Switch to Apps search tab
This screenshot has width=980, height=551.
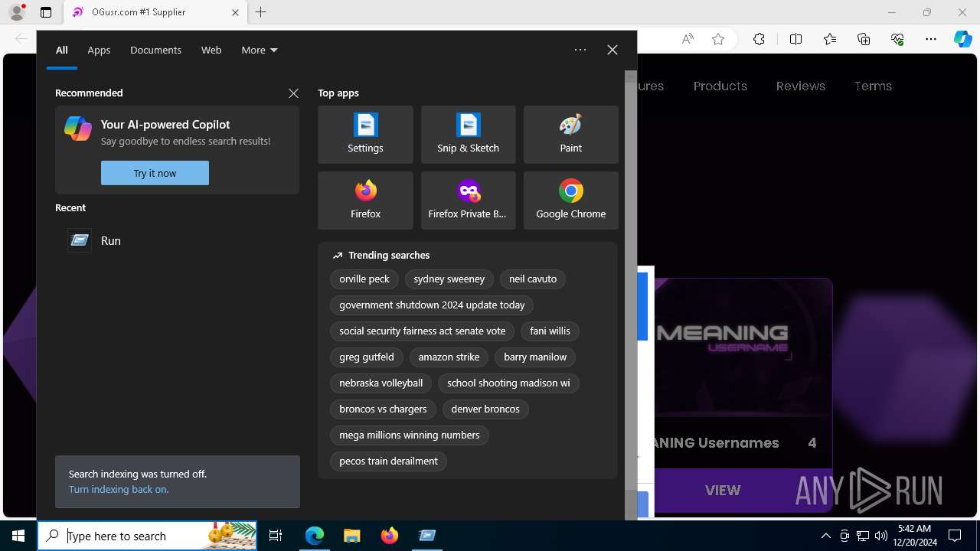[x=99, y=50]
